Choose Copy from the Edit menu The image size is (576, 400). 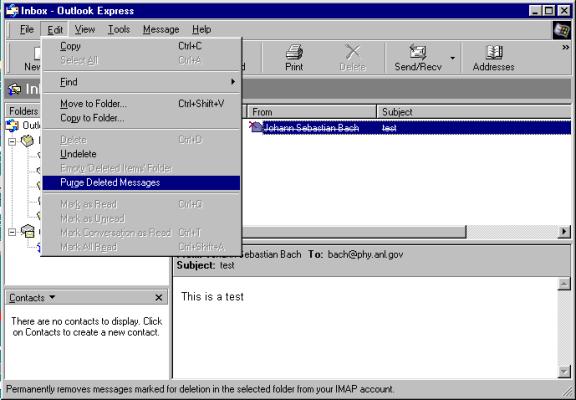coord(141,46)
